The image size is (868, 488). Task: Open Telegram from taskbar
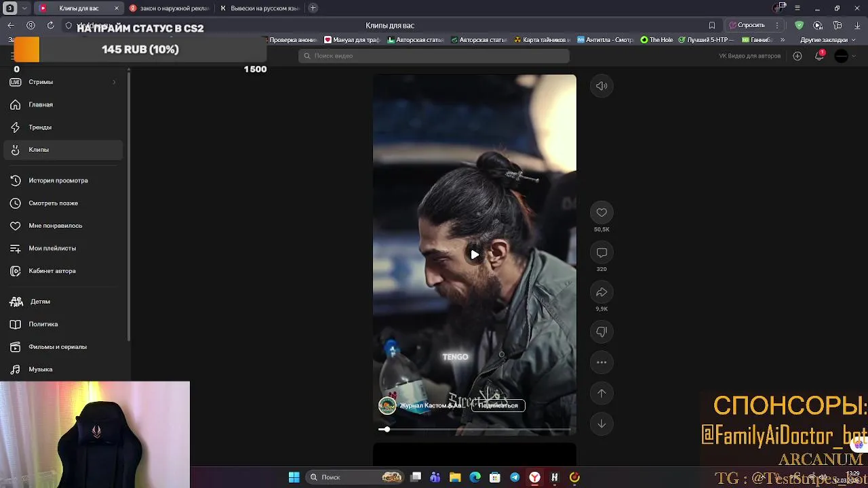[x=515, y=477]
